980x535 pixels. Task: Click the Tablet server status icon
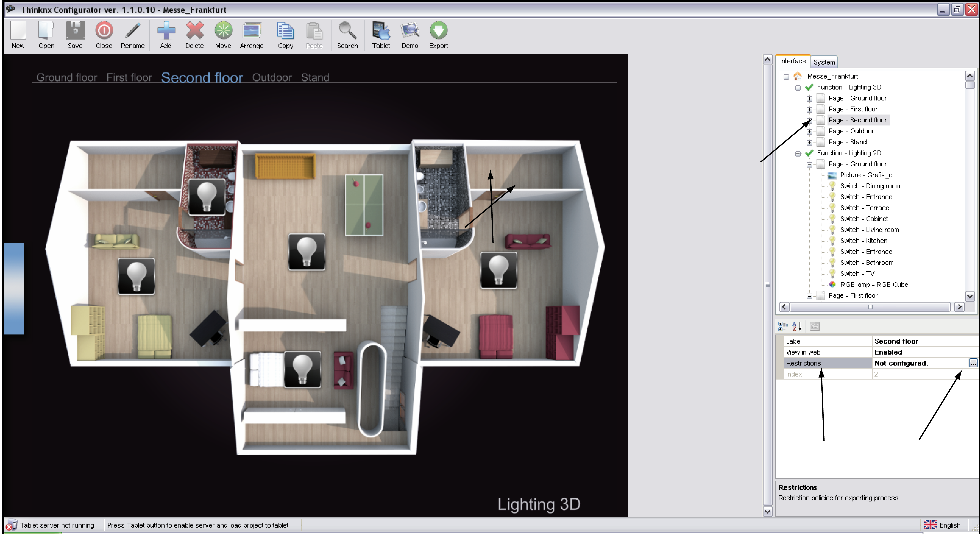[x=11, y=525]
